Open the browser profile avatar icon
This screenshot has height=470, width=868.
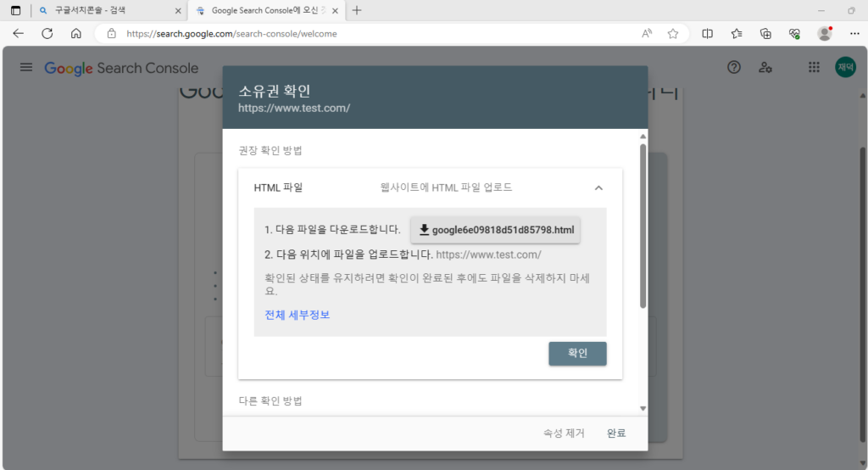825,34
